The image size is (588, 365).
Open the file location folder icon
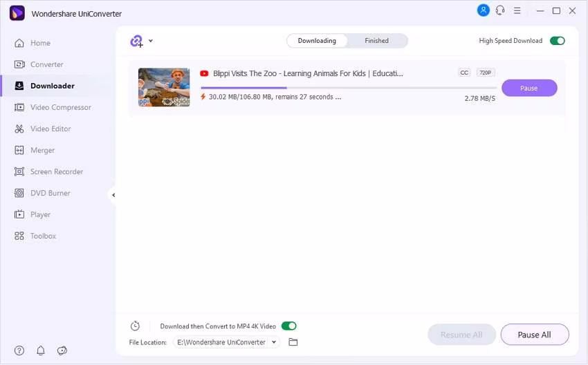(293, 342)
